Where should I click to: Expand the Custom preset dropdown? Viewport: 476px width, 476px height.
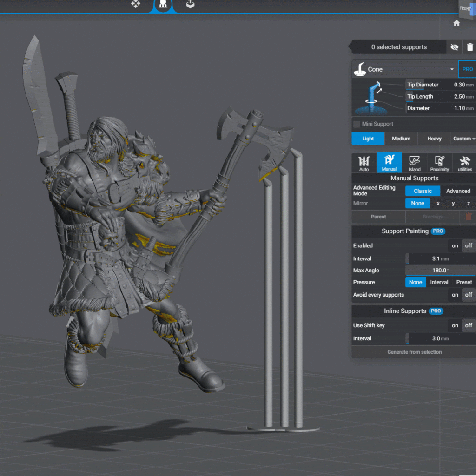coord(464,139)
